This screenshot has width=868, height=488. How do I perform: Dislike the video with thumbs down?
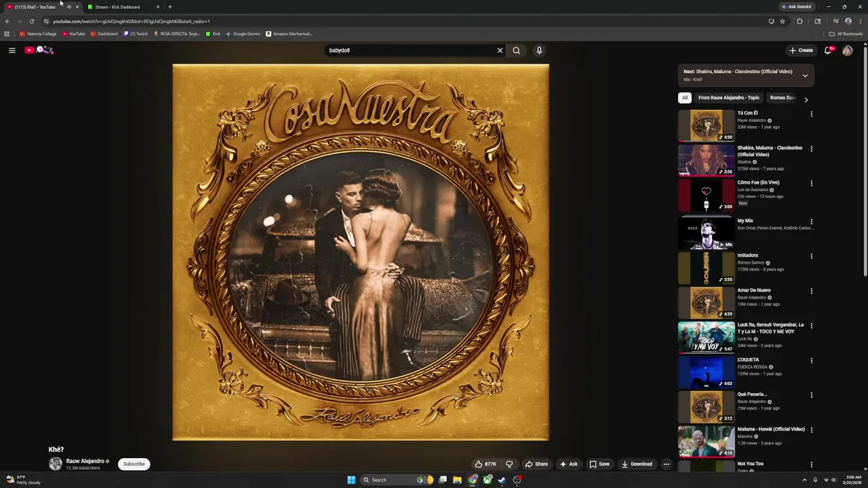tap(509, 464)
